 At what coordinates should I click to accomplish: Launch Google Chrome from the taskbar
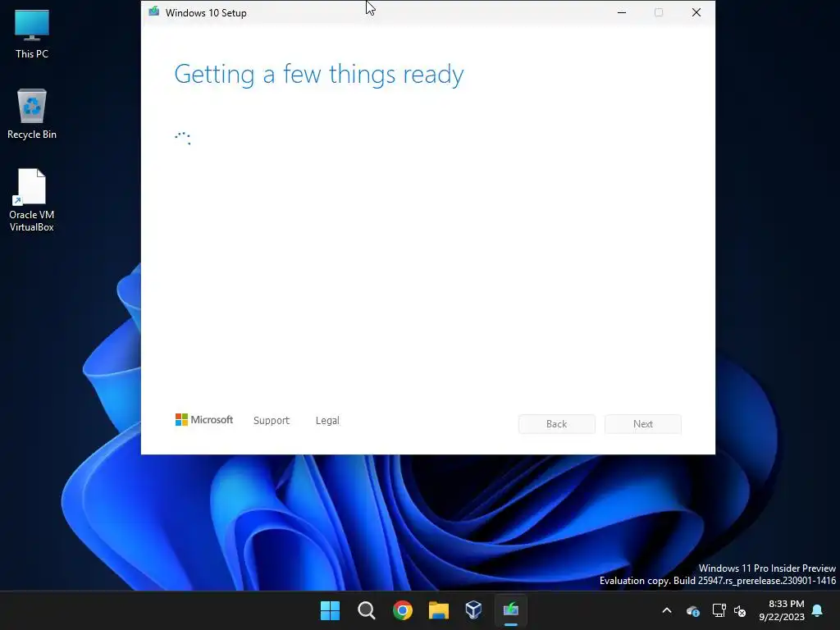tap(402, 610)
